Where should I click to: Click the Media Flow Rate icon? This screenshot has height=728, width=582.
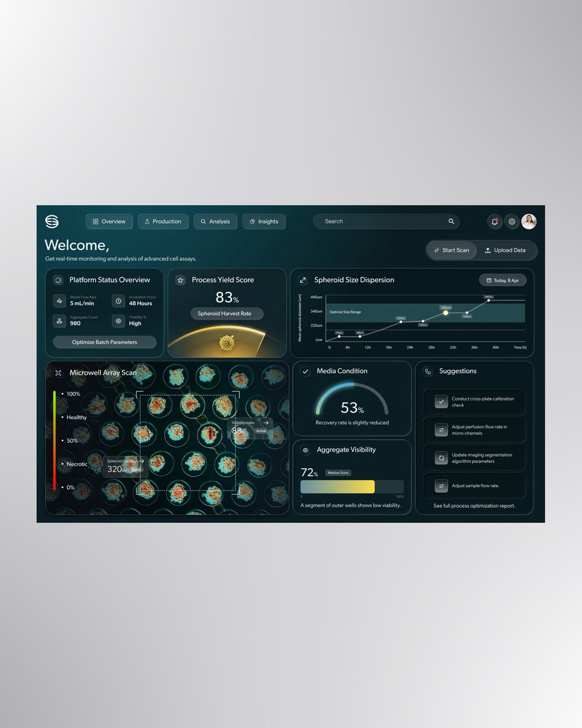[59, 300]
